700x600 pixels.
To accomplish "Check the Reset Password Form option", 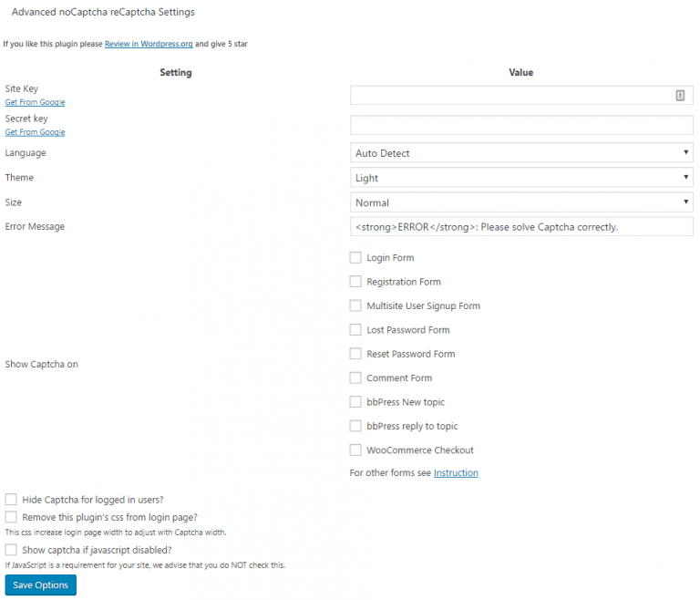I will point(355,354).
